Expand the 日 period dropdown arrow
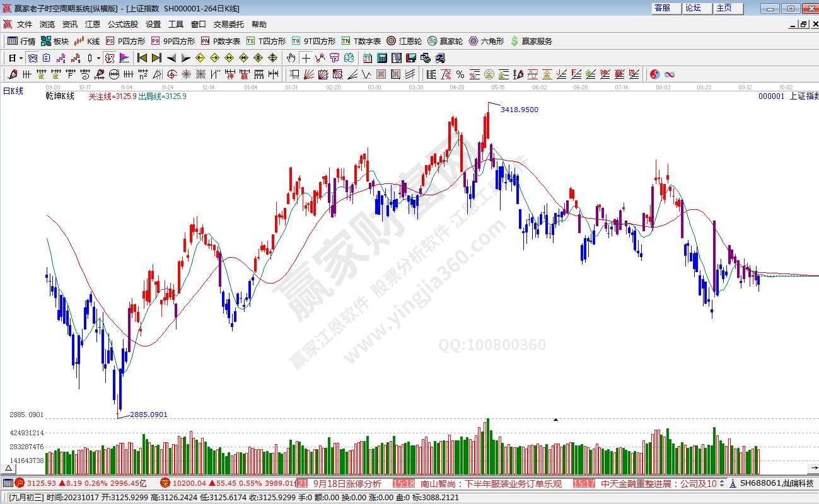 21,58
